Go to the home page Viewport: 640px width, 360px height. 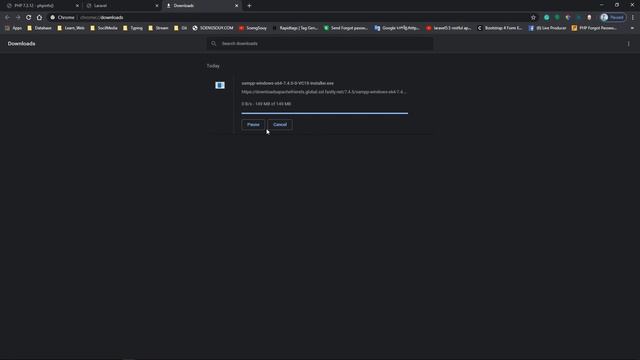(39, 18)
